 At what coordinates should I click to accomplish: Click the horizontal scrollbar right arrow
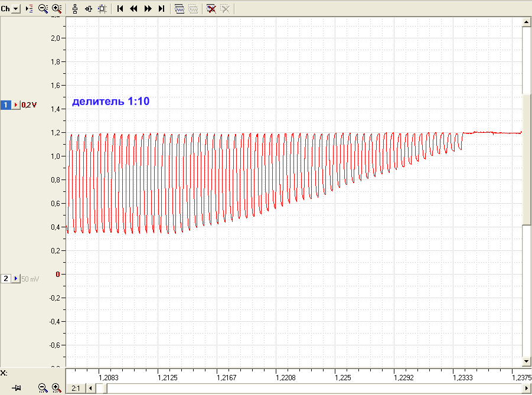click(x=526, y=388)
